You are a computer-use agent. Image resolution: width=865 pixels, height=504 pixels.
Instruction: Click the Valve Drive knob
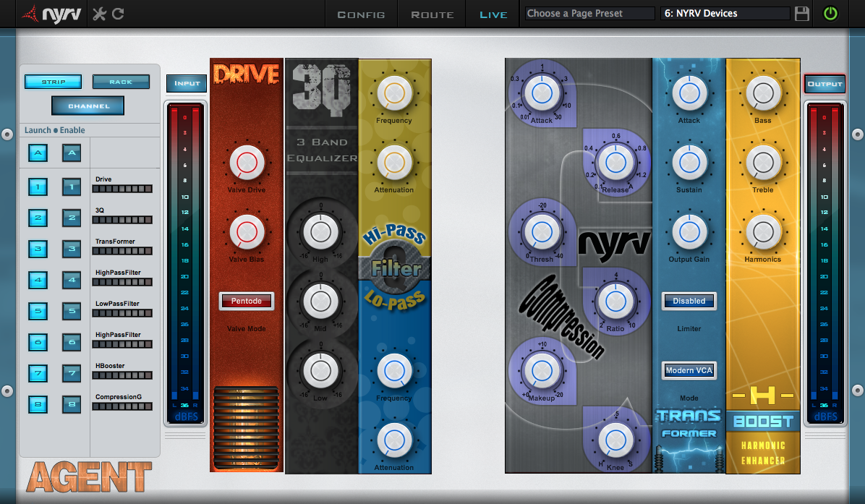pyautogui.click(x=247, y=163)
